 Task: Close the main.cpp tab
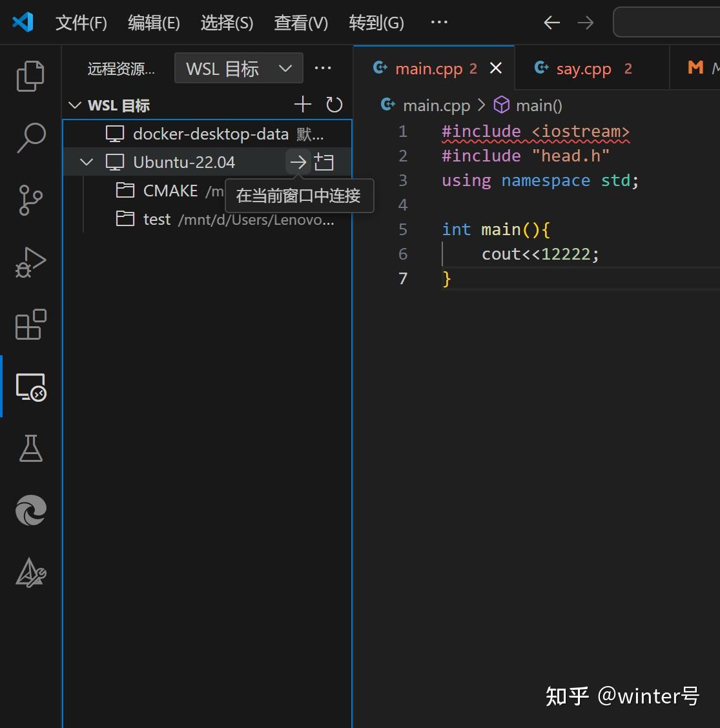[496, 68]
